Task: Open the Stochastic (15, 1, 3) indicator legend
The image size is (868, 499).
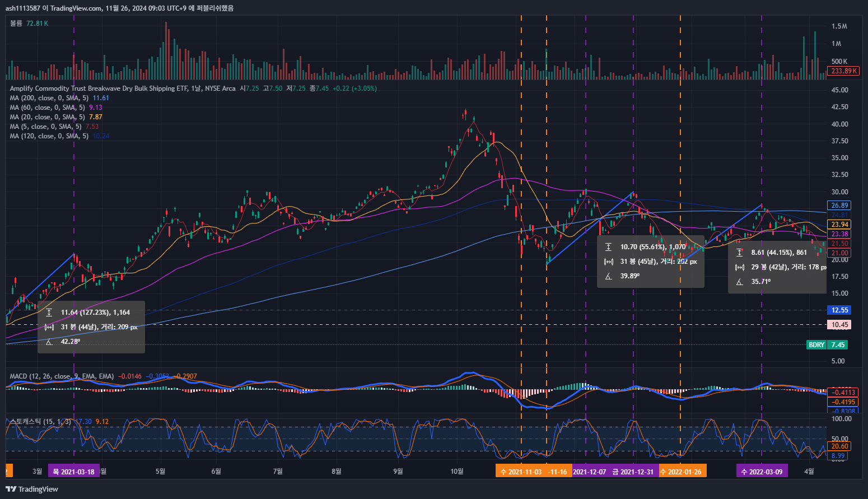Action: tap(40, 422)
